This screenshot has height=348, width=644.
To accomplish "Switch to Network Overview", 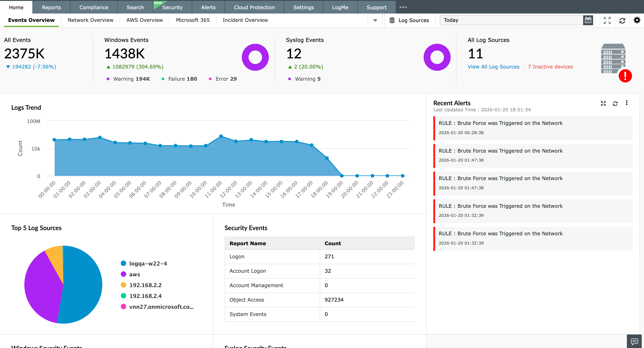I will (91, 20).
